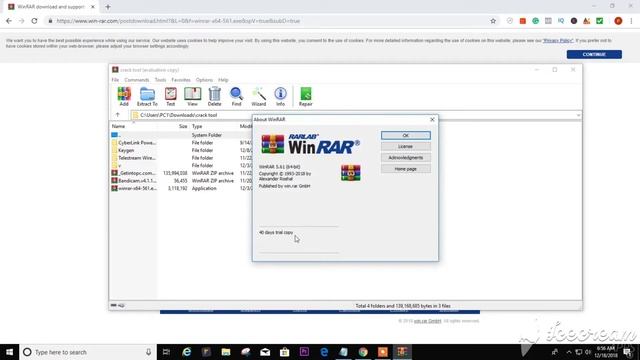
Task: Open Mail app from taskbar
Action: pos(265,352)
